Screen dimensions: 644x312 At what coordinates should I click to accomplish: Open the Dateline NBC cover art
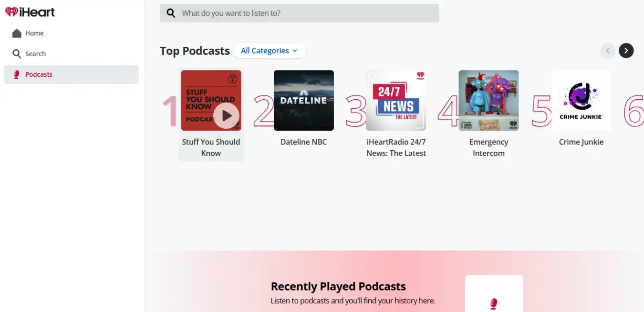click(304, 101)
